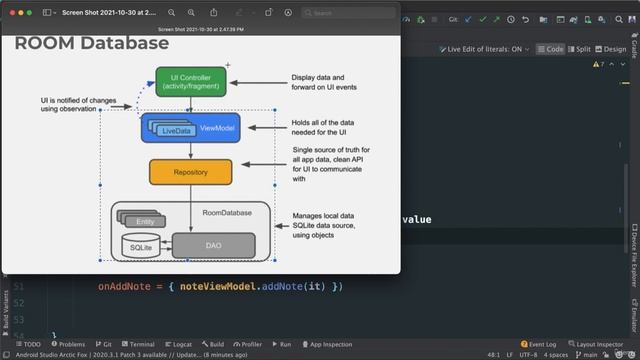Click user avatar icon in toolbar
This screenshot has width=640, height=360.
point(632,19)
